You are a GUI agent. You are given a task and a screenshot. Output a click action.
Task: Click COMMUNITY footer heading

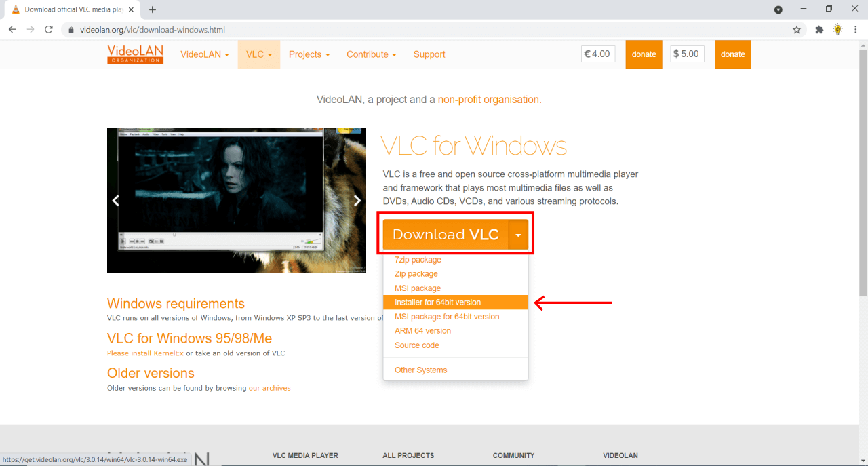click(x=513, y=455)
